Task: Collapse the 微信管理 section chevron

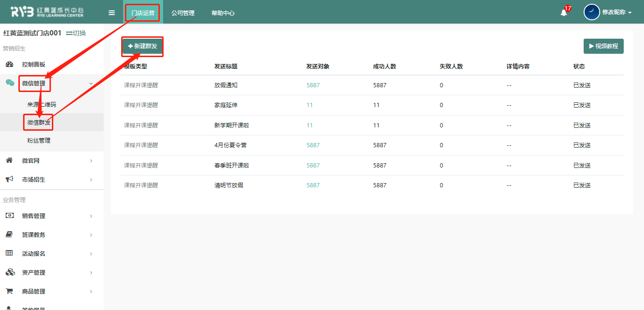Action: (x=91, y=84)
